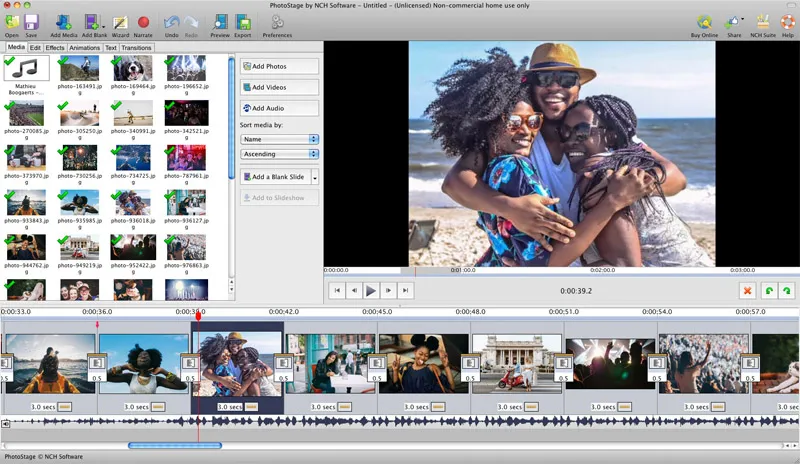Open the Add a Blank Slide arrow menu
This screenshot has width=800, height=464.
pyautogui.click(x=315, y=177)
